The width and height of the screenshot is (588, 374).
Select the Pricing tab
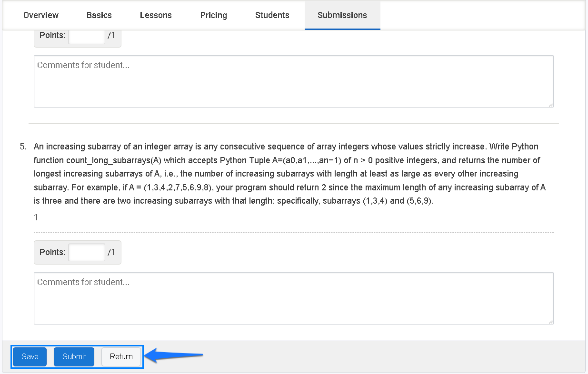213,15
